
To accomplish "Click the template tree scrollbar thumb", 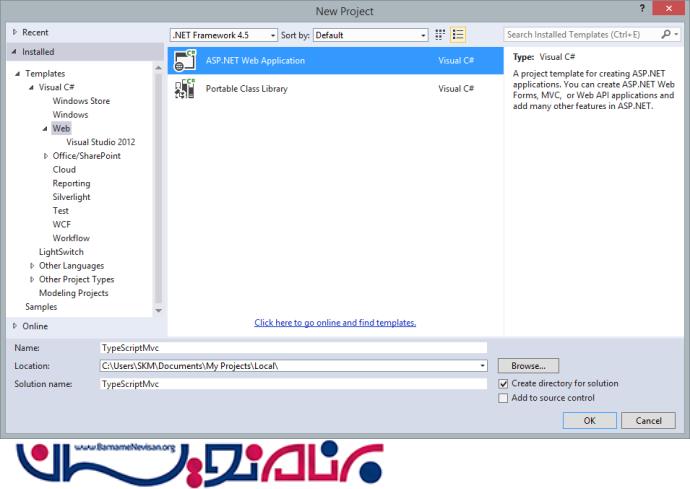I will pos(158,188).
